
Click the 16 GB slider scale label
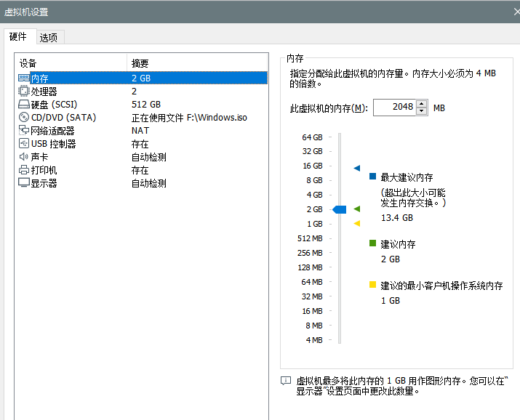313,166
